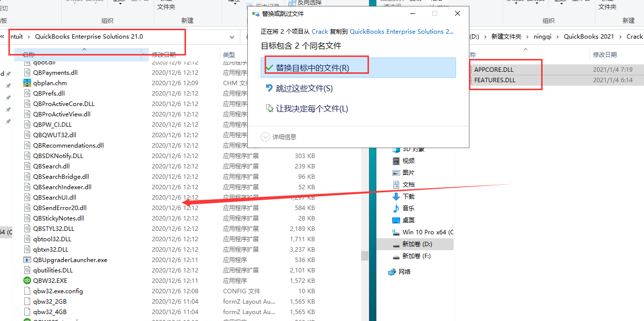
Task: Expand 详细信息 in the replace dialog
Action: click(x=279, y=137)
